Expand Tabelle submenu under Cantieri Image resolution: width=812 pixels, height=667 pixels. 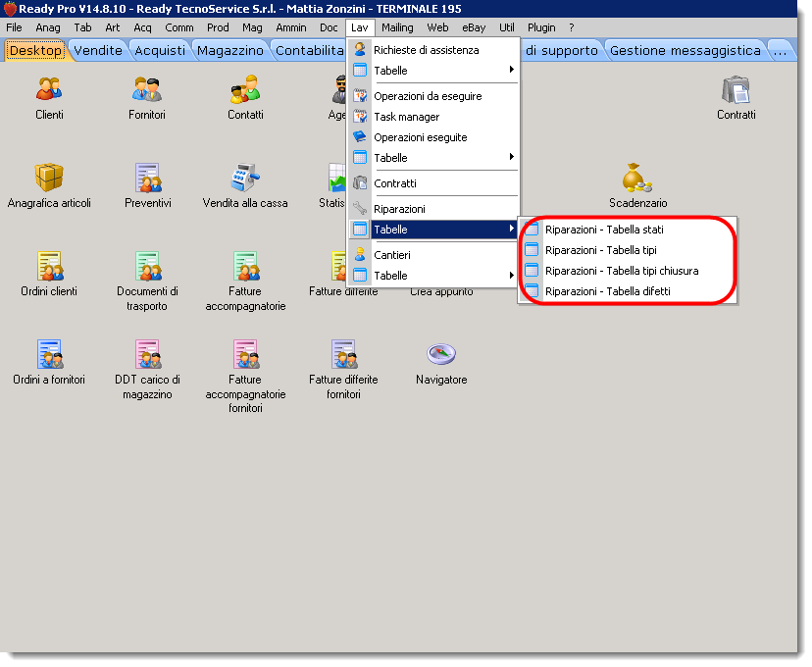coord(432,276)
